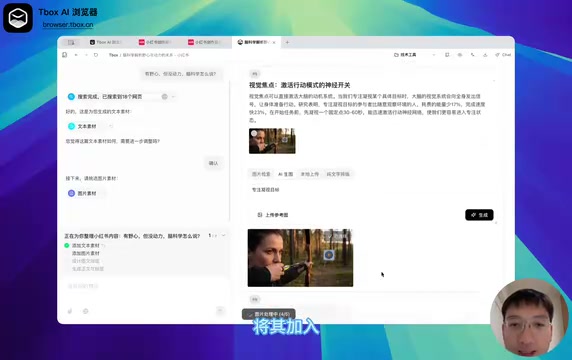Expand the chevron on 搜索完成 chip
This screenshot has width=572, height=360.
(x=173, y=97)
